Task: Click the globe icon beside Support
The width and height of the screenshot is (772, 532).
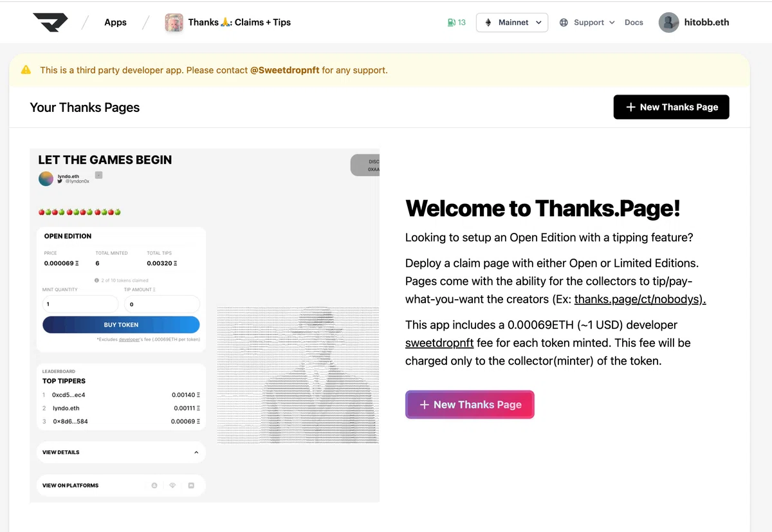Action: pos(564,23)
